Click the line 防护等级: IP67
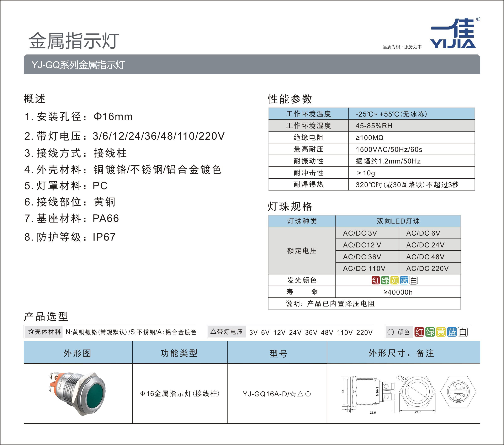Viewport: 504px width, 445px height. coord(70,237)
